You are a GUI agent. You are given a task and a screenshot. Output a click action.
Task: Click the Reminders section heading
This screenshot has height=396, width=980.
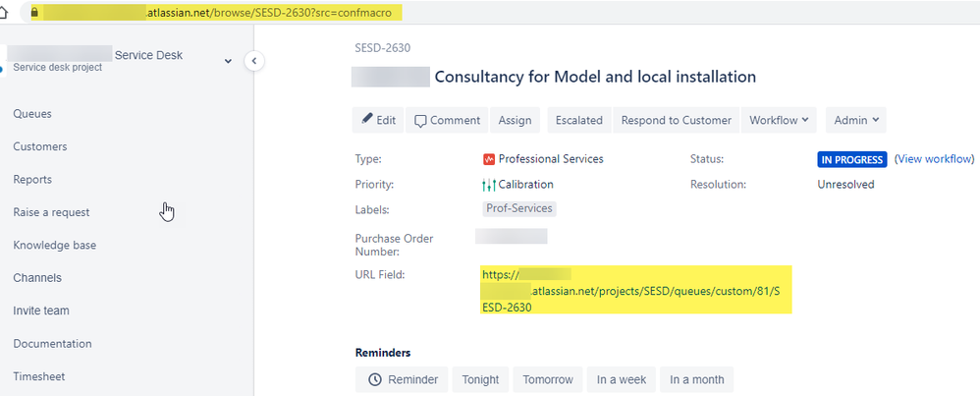(x=383, y=352)
